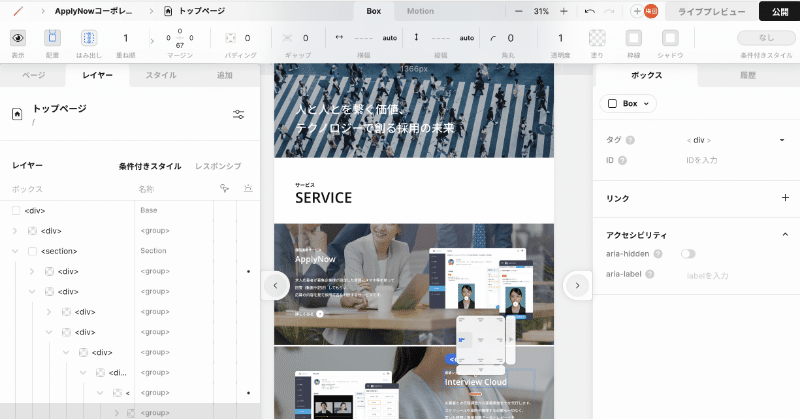Click the help icon next to タグ
The image size is (800, 419).
click(x=630, y=140)
